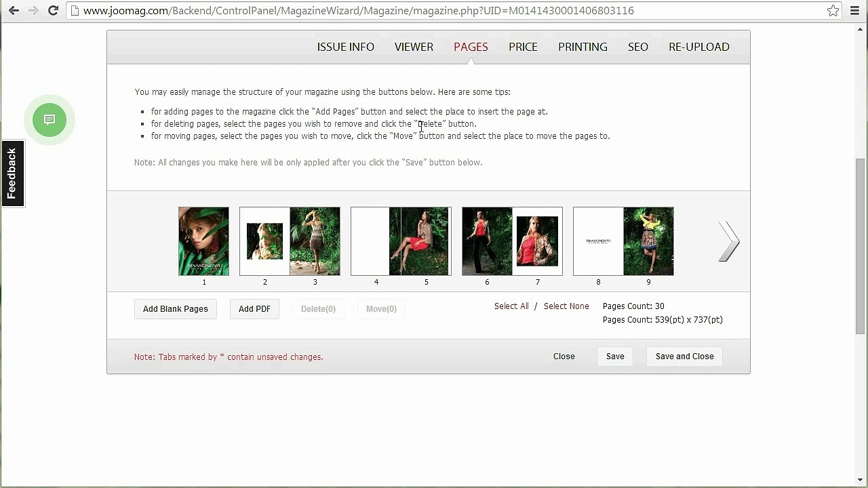Open the Chrome menu hamburger icon
Viewport: 868px width, 488px height.
point(854,11)
